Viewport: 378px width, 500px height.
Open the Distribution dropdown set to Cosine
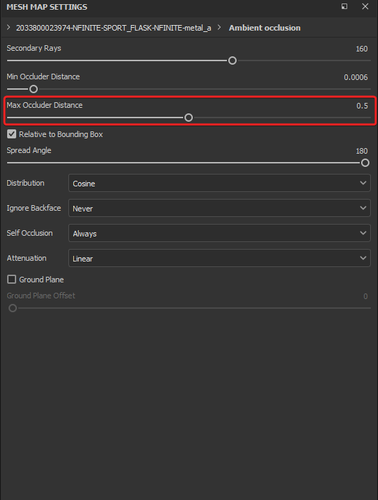tap(219, 183)
